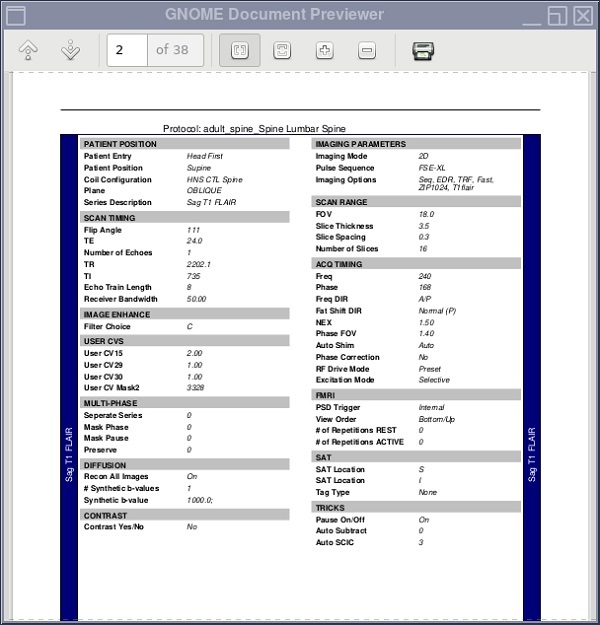Click the protocol title above the table
Viewport: 600px width, 625px height.
254,129
